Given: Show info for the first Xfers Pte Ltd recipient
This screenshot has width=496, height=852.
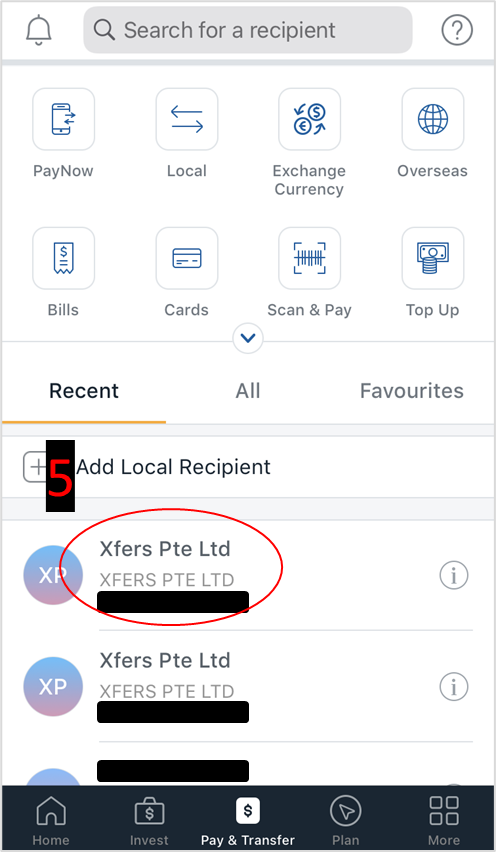Looking at the screenshot, I should (454, 575).
